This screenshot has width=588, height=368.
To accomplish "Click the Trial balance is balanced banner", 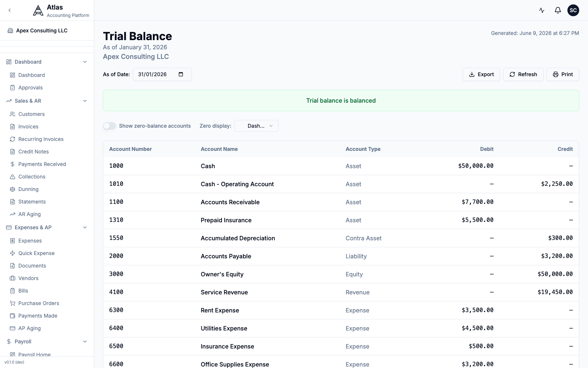I will pyautogui.click(x=341, y=100).
